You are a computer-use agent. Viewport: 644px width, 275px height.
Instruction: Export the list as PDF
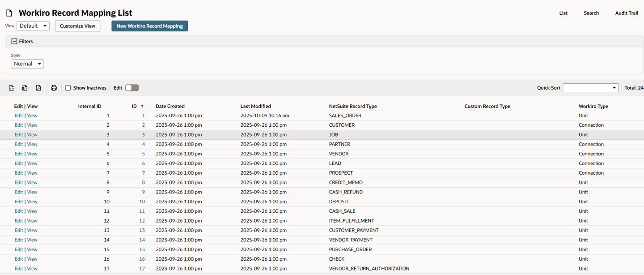point(38,88)
